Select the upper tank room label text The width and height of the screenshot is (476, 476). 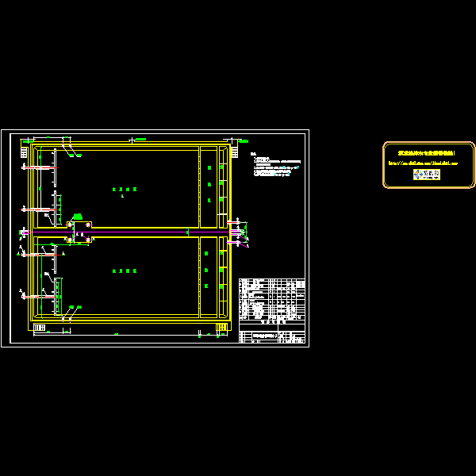coord(124,190)
